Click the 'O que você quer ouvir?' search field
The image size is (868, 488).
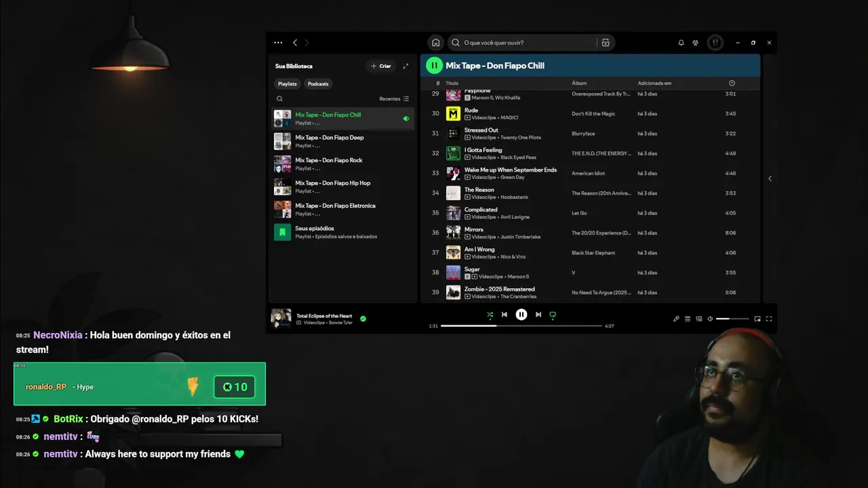coord(521,43)
